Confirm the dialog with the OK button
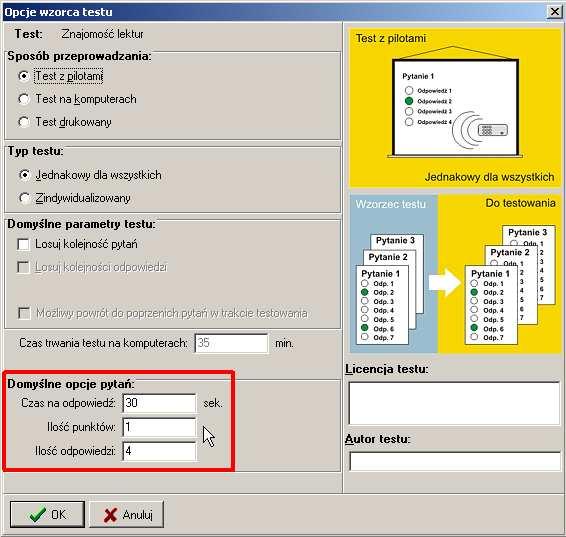Viewport: 566px width, 537px height. [47, 514]
